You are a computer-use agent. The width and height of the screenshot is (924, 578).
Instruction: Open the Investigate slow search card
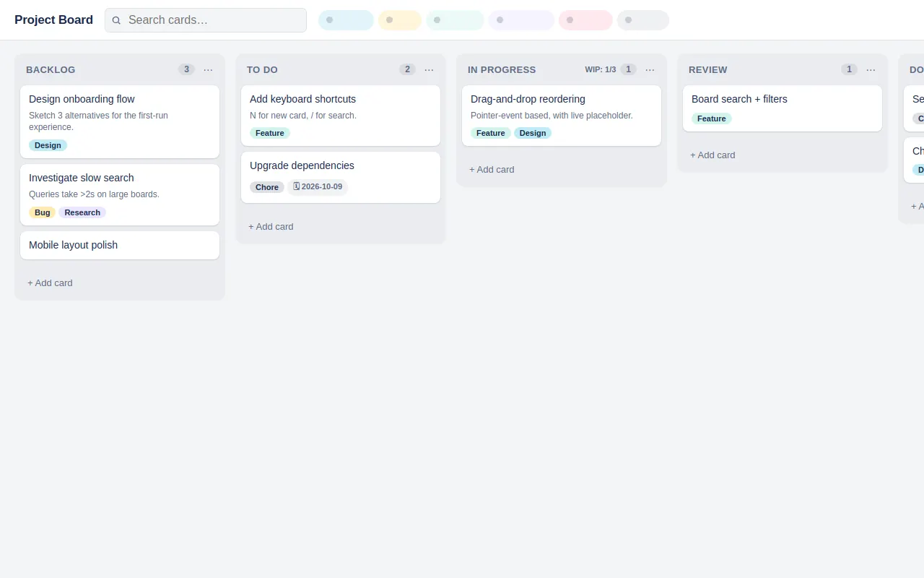pos(120,195)
